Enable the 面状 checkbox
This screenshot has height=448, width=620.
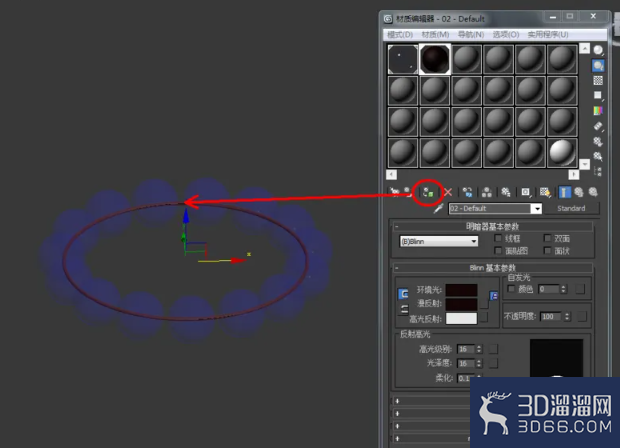pos(548,250)
